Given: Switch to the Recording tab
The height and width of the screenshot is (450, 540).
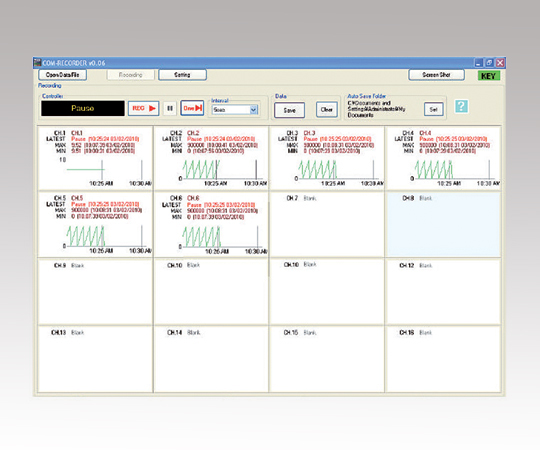Looking at the screenshot, I should [131, 75].
